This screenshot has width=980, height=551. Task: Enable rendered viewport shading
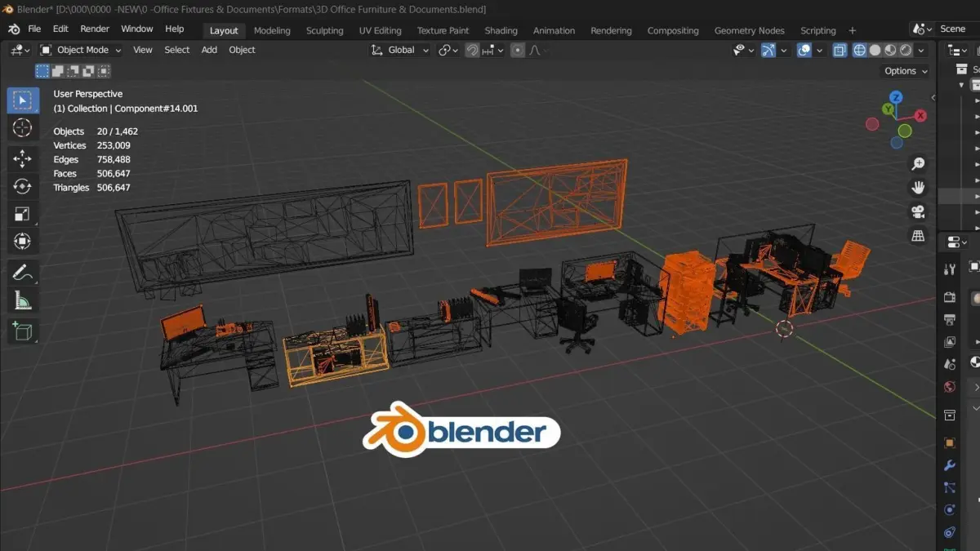(x=906, y=50)
